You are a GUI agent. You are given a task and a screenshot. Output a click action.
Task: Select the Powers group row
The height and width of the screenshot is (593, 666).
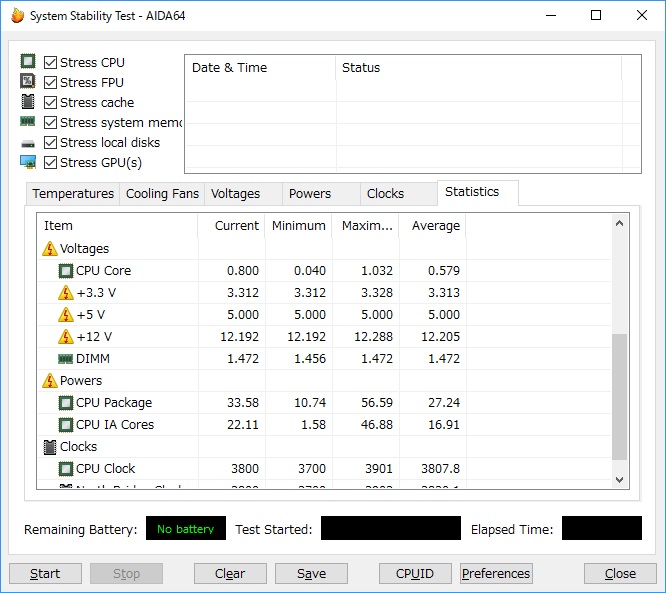(x=80, y=381)
